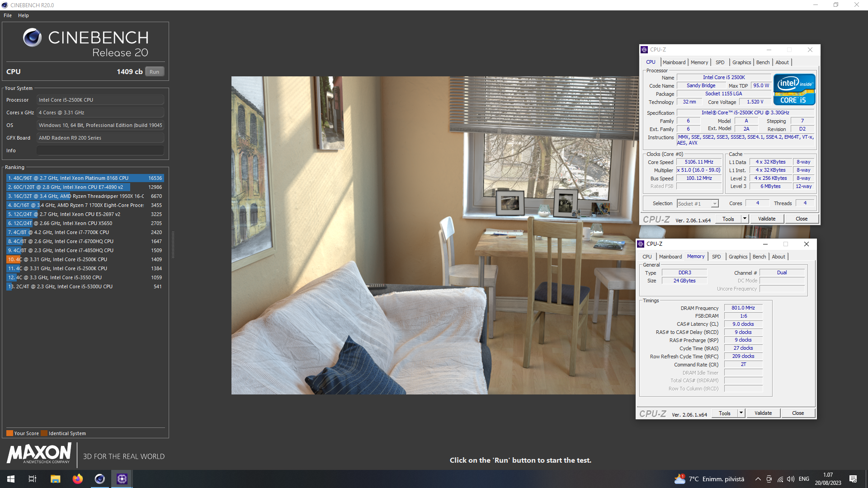Click the Cinebench logo sphere icon

[32, 38]
